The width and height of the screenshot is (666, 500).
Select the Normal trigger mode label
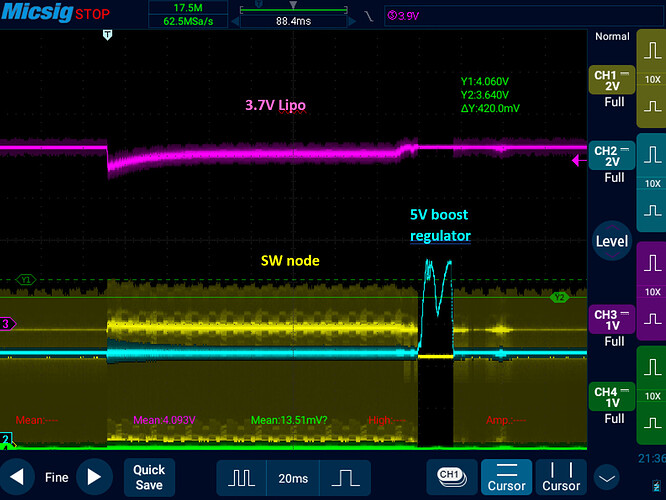pos(612,37)
